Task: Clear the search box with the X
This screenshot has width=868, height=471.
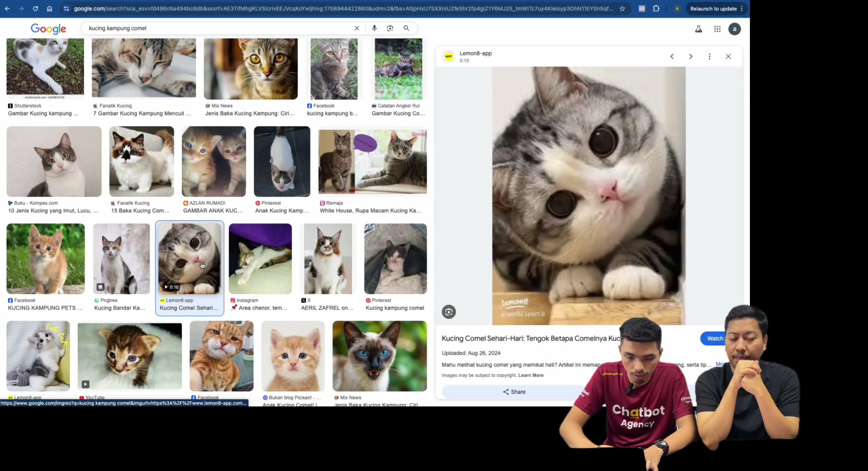Action: tap(357, 28)
